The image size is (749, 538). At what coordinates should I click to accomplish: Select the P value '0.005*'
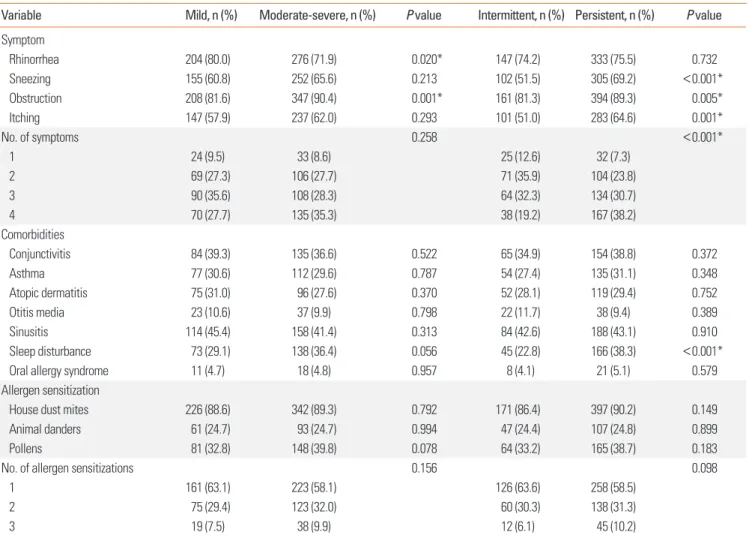(707, 98)
